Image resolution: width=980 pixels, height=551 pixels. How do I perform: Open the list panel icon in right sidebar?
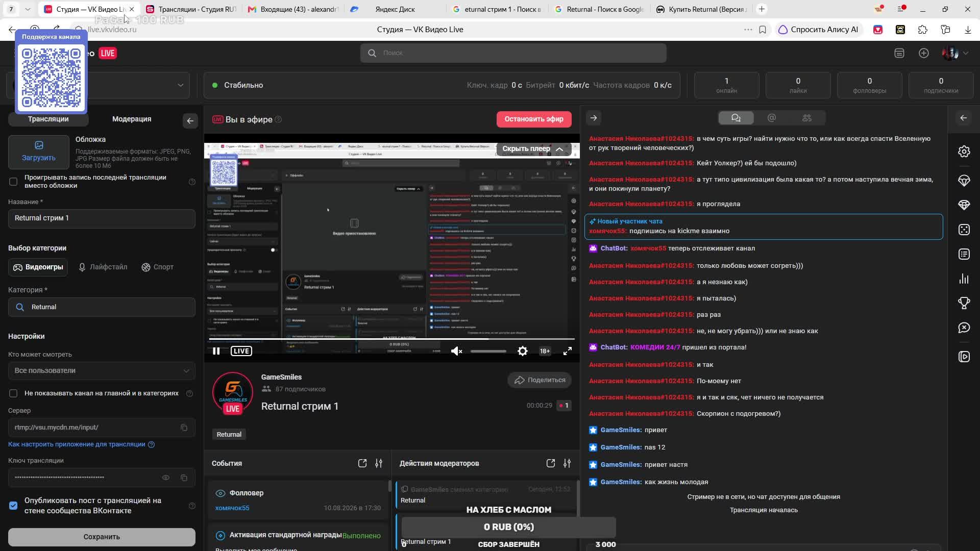[x=964, y=254]
